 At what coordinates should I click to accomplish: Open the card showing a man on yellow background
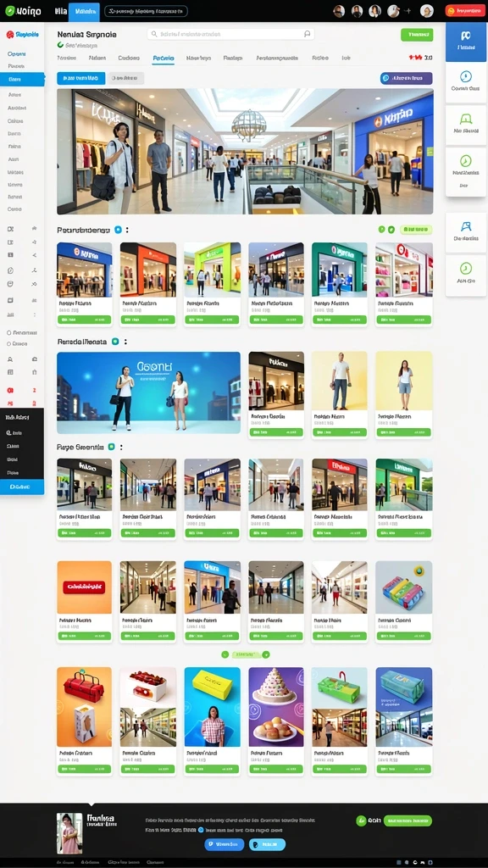click(339, 395)
